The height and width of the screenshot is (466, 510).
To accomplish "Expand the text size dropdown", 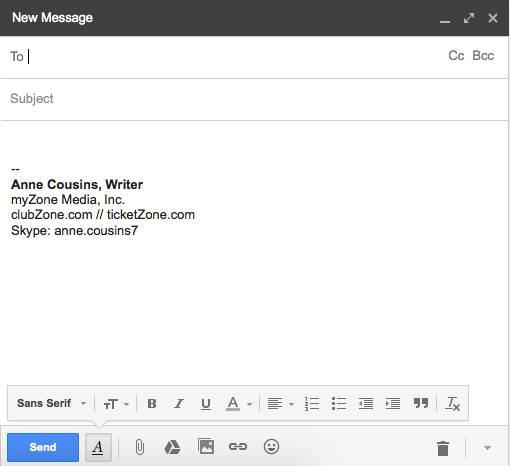I will (x=116, y=404).
